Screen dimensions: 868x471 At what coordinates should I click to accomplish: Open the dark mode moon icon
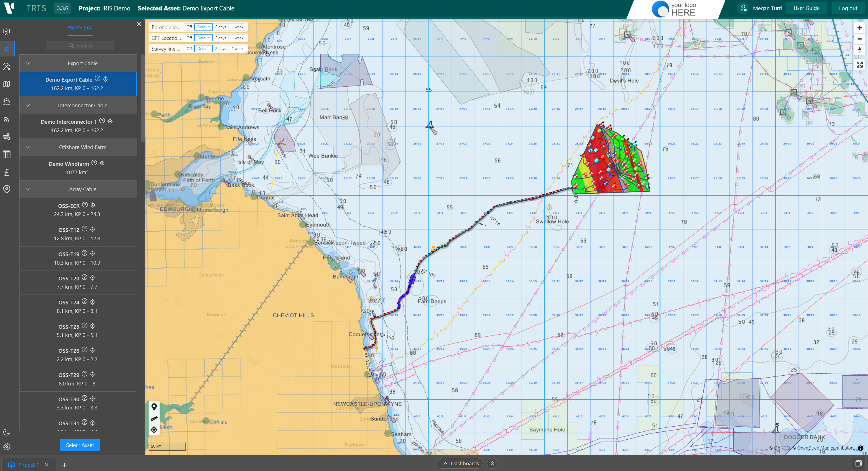[6, 432]
